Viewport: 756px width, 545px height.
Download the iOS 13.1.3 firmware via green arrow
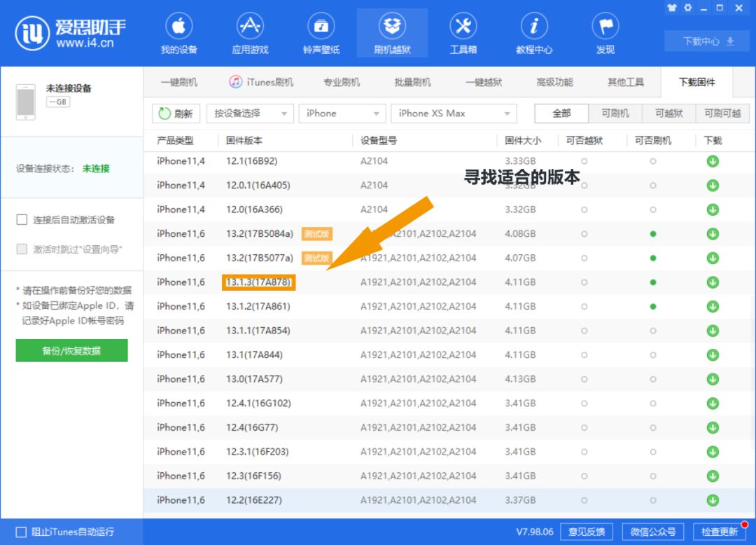click(713, 282)
